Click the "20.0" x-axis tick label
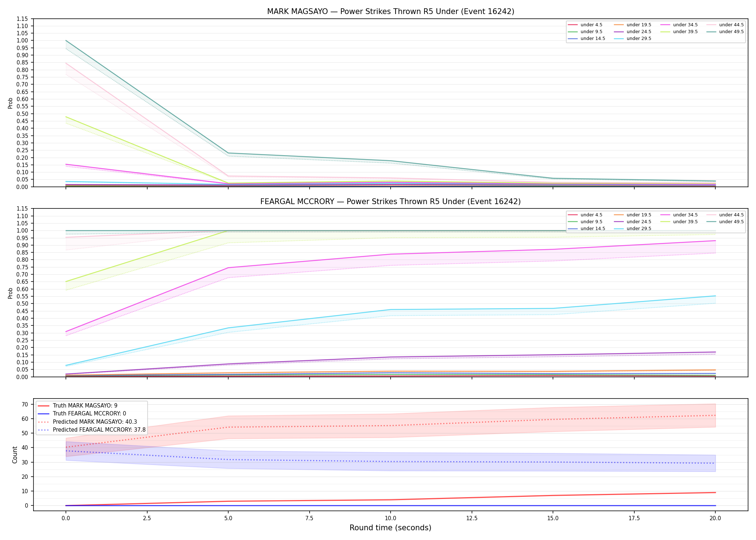The height and width of the screenshot is (540, 756). click(x=715, y=518)
